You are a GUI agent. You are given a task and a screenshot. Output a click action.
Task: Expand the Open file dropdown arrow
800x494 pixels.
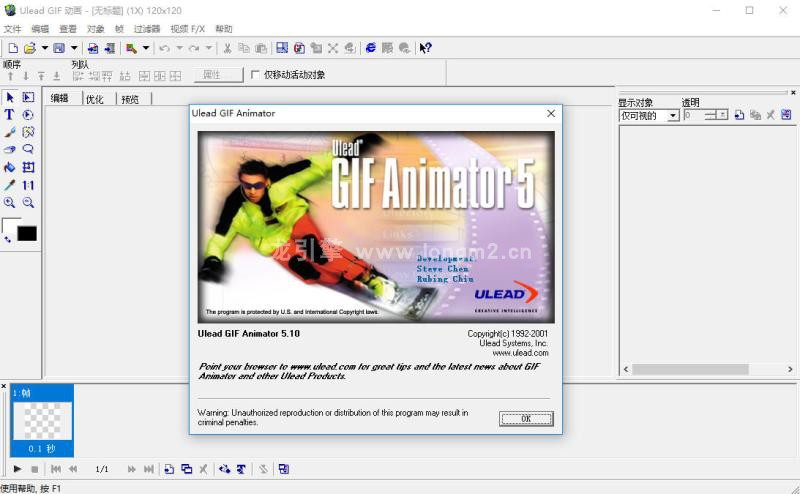[44, 48]
